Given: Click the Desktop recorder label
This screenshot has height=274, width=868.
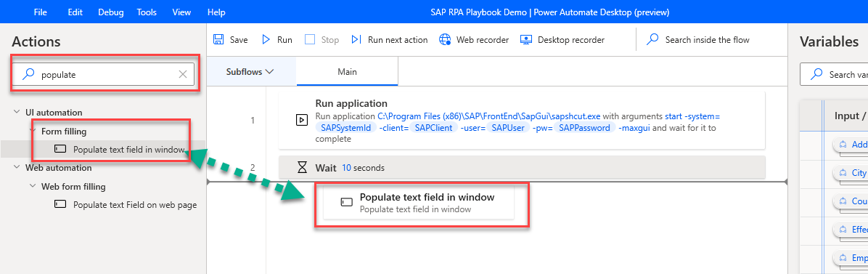Looking at the screenshot, I should pos(570,40).
